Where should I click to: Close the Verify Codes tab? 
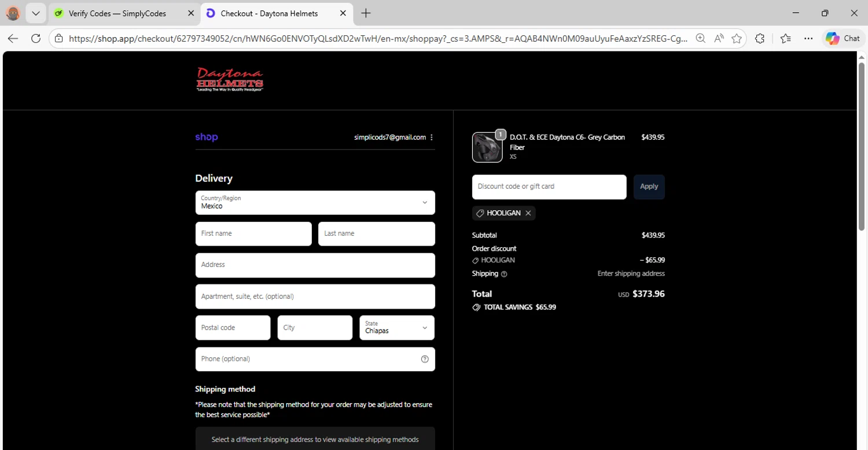pos(192,13)
